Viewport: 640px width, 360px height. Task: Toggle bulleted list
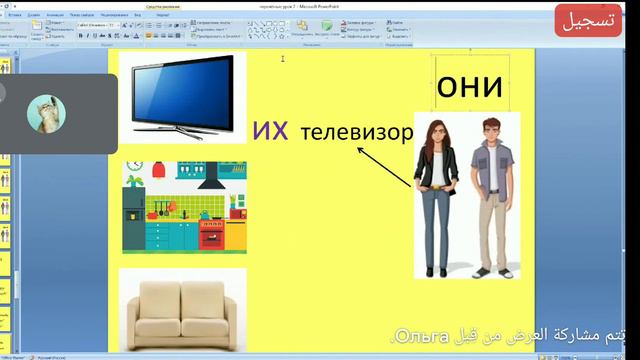149,25
